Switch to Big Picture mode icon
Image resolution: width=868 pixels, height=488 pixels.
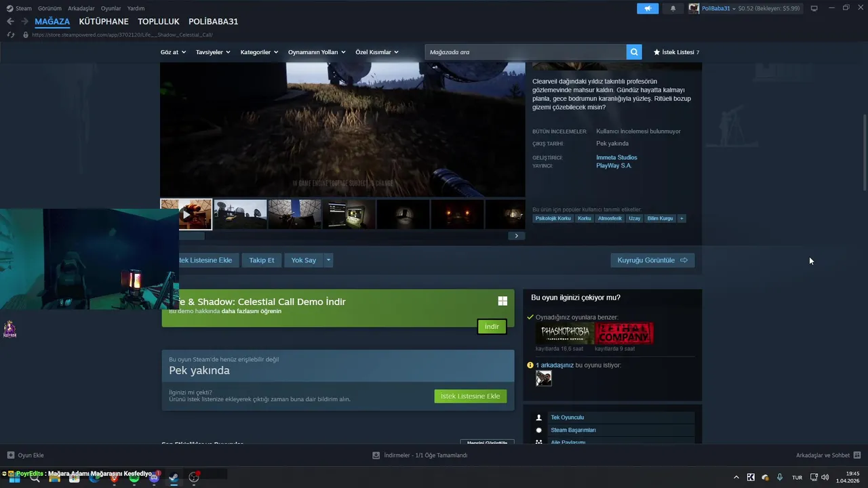click(x=814, y=8)
